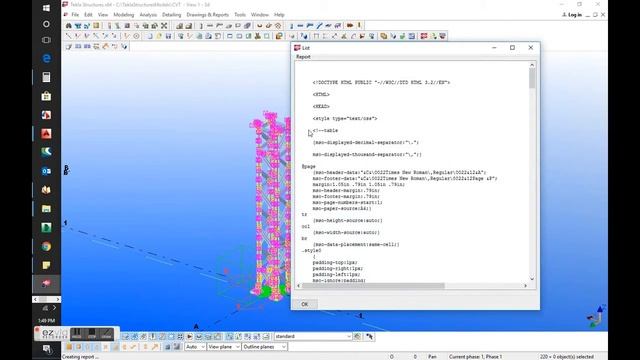Viewport: 640px width, 360px height.
Task: Open Action Center notification icon
Action: [47, 349]
